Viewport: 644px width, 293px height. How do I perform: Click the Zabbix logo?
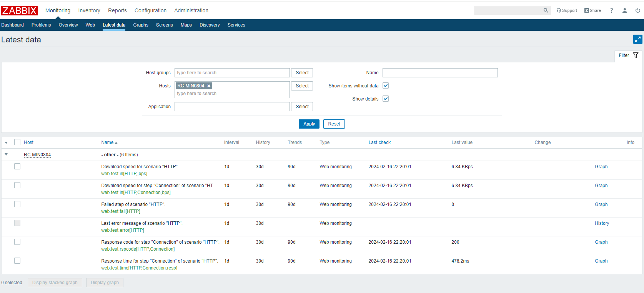tap(19, 10)
